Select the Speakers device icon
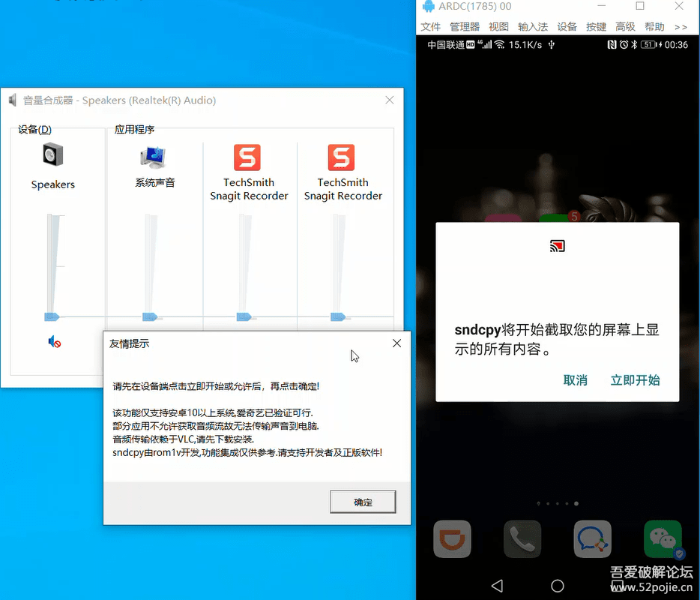This screenshot has height=600, width=700. [x=52, y=154]
